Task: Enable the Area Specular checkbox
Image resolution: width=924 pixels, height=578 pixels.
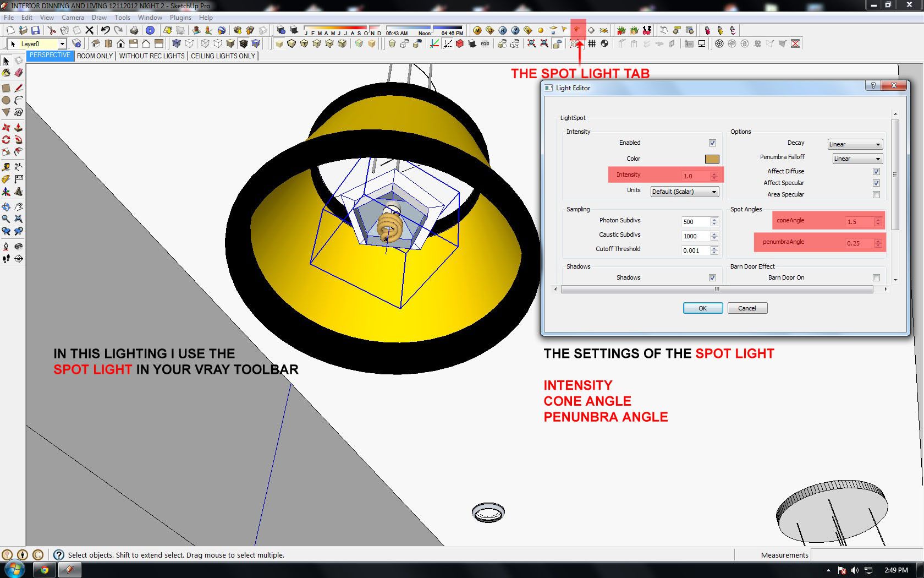Action: click(x=876, y=194)
